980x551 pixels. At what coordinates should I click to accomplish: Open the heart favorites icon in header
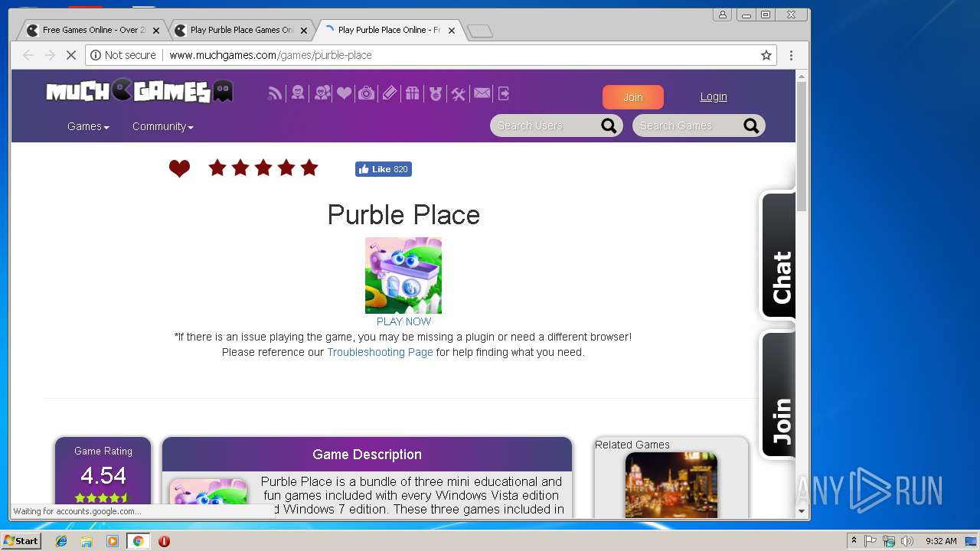344,93
